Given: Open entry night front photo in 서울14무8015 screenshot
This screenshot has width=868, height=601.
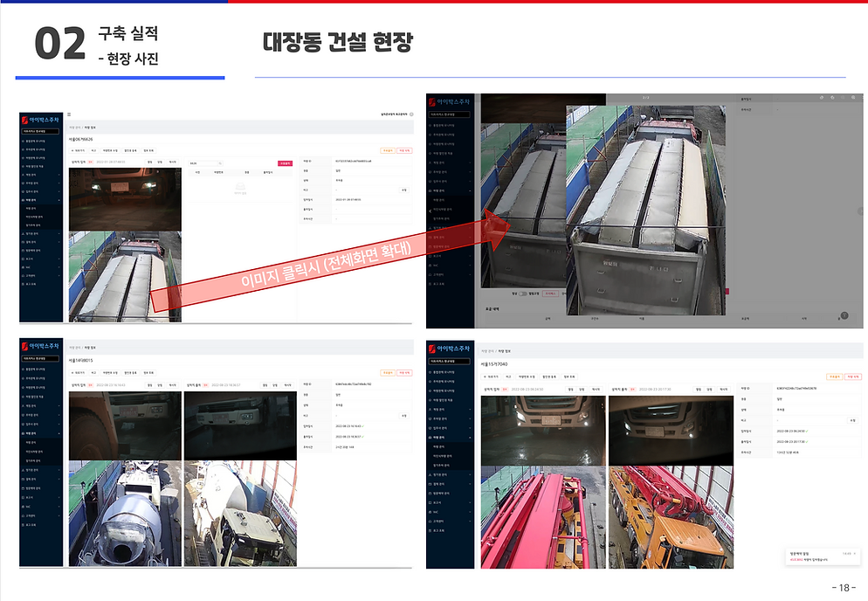Looking at the screenshot, I should (125, 426).
